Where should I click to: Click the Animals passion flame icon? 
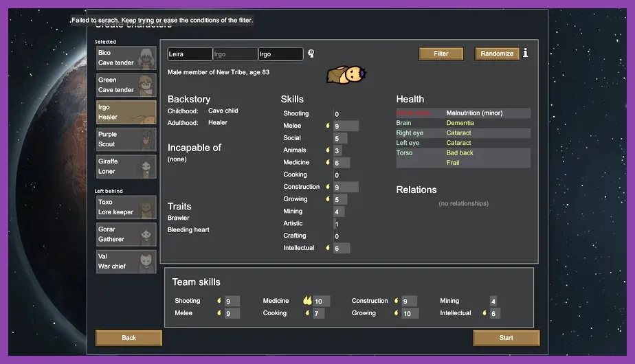[328, 150]
